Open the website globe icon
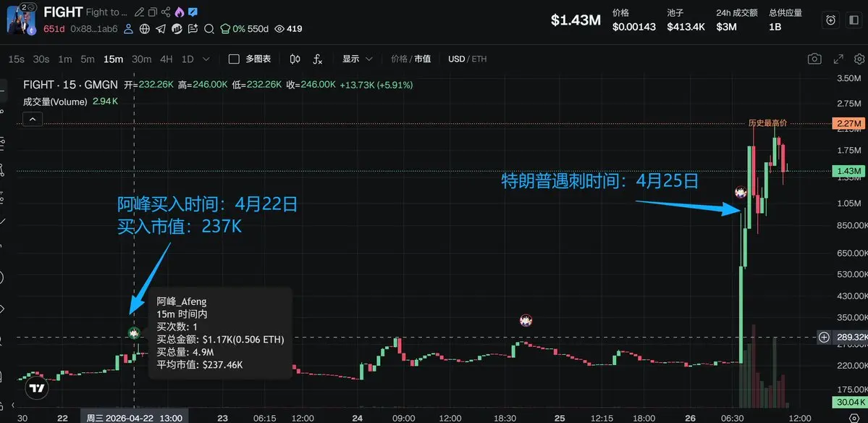Screen dimensions: 868x423 point(145,29)
